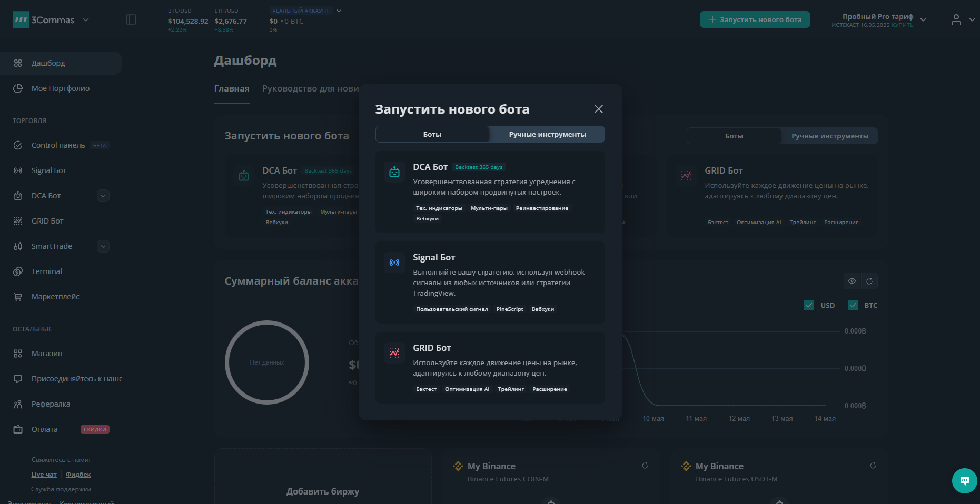Click Присоединяйтесь к наше chat icon
Viewport: 980px width, 504px height.
(x=18, y=379)
